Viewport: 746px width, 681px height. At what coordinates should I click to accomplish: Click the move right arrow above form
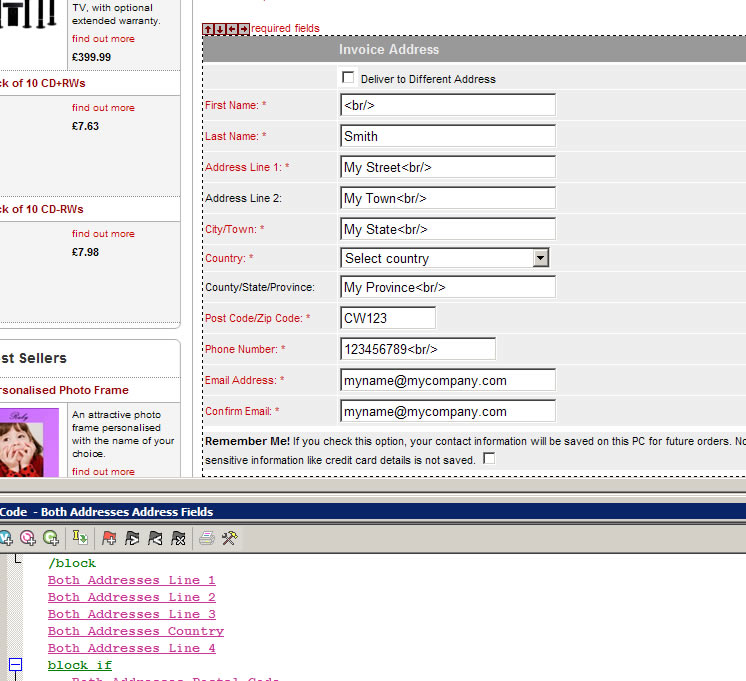(244, 29)
